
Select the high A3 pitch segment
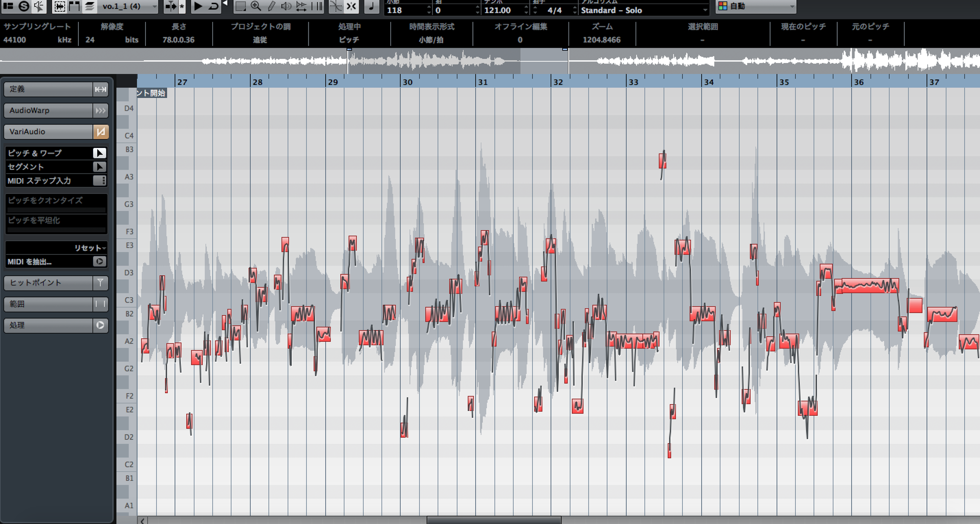[663, 161]
